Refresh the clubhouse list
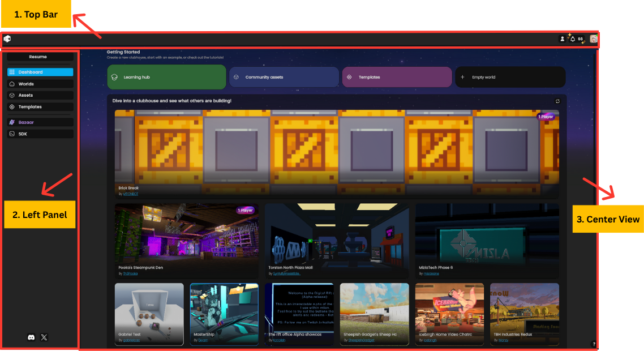The image size is (644, 351). [557, 101]
